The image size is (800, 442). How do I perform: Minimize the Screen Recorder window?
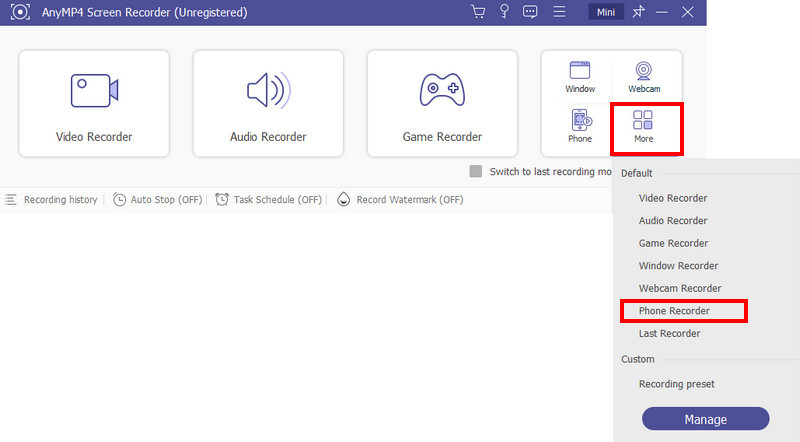(662, 12)
